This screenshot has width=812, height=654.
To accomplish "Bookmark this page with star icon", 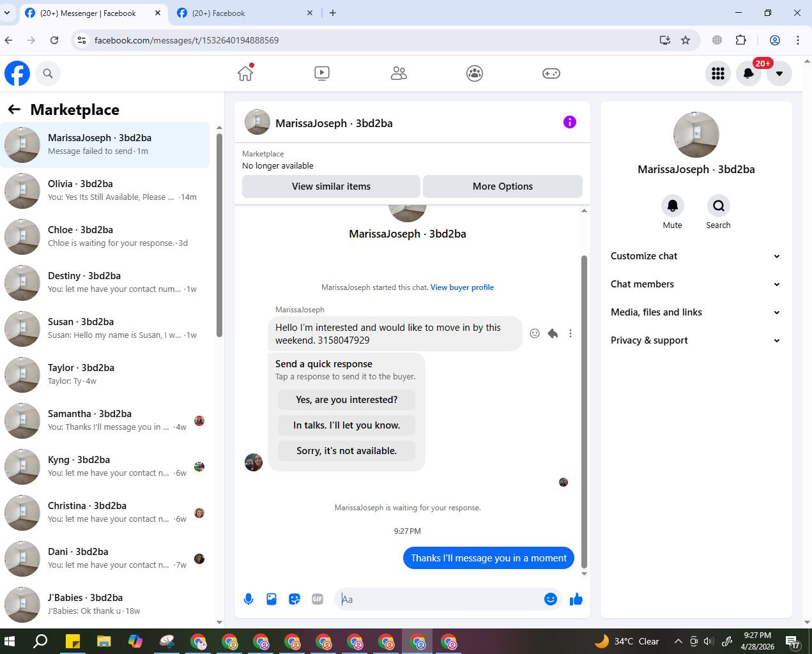I will click(686, 40).
